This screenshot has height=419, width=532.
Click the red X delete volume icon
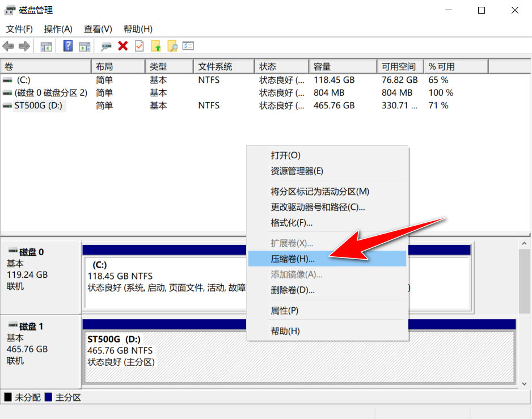pos(123,46)
